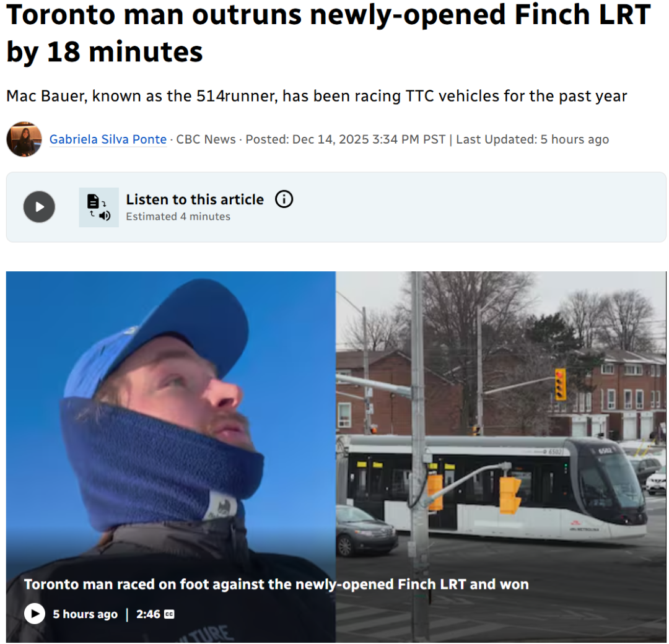
Task: Click the video's 5 hours ago timestamp
Action: tap(85, 614)
